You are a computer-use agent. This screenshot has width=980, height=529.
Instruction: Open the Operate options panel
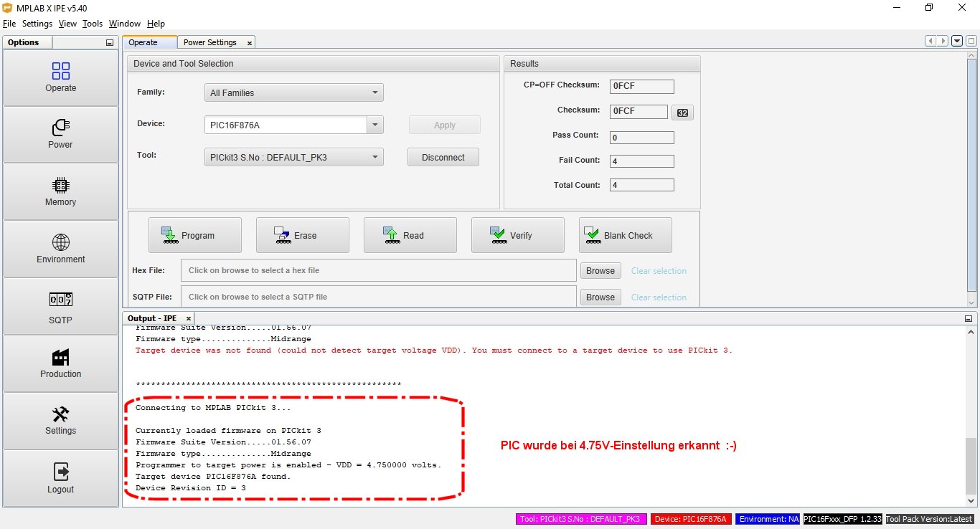tap(60, 77)
